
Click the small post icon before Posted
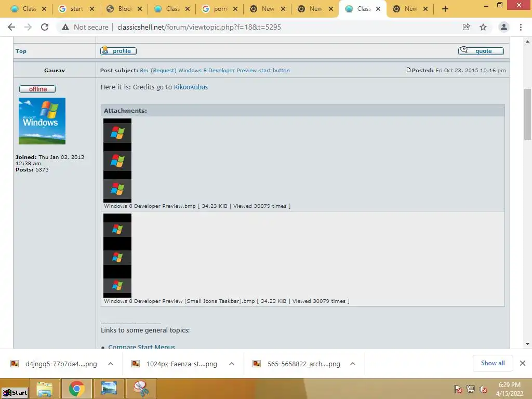[x=408, y=70]
